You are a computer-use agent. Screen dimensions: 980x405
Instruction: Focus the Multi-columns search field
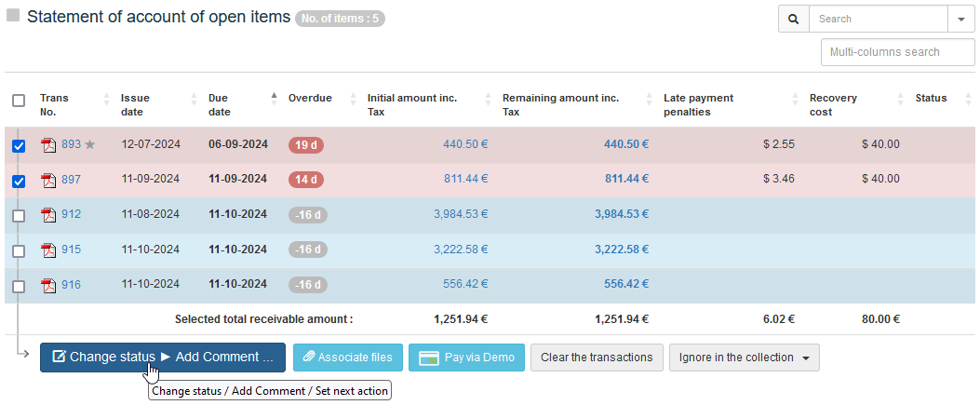(896, 52)
